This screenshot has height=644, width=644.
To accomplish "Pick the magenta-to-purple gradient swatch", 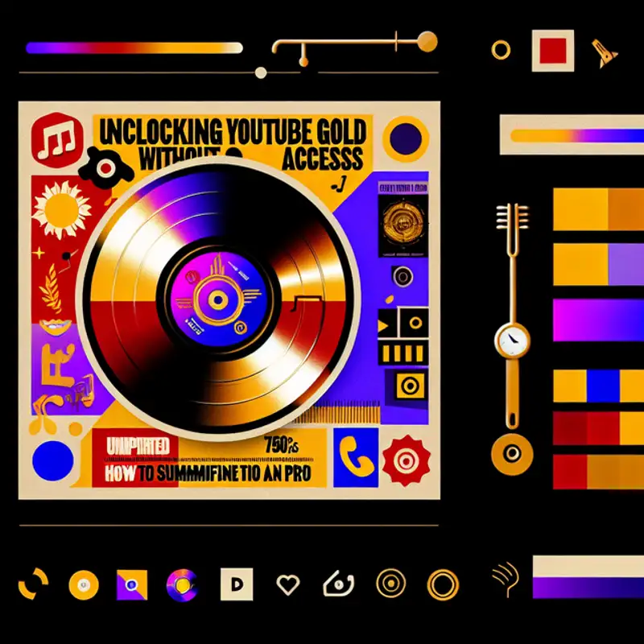I will 598,320.
